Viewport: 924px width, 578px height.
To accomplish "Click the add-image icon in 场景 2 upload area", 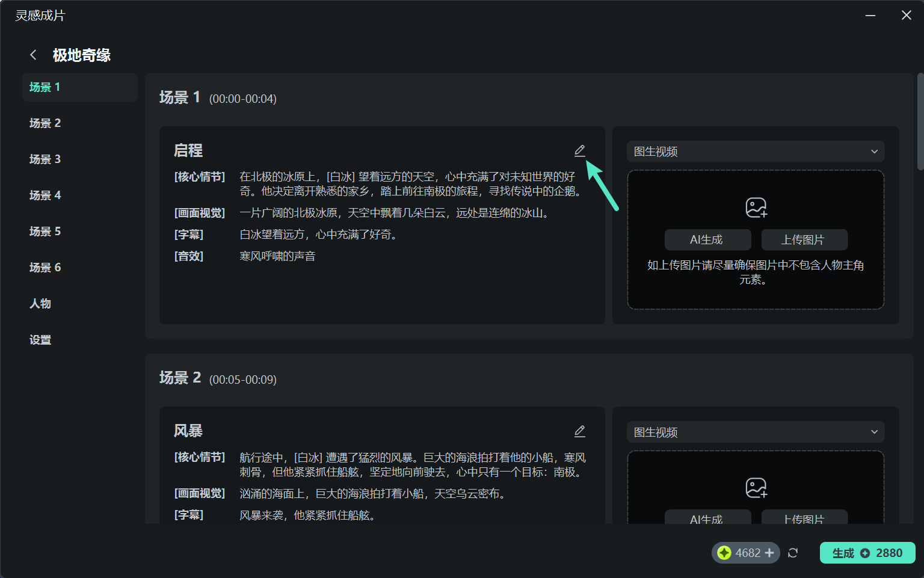I will [x=756, y=488].
